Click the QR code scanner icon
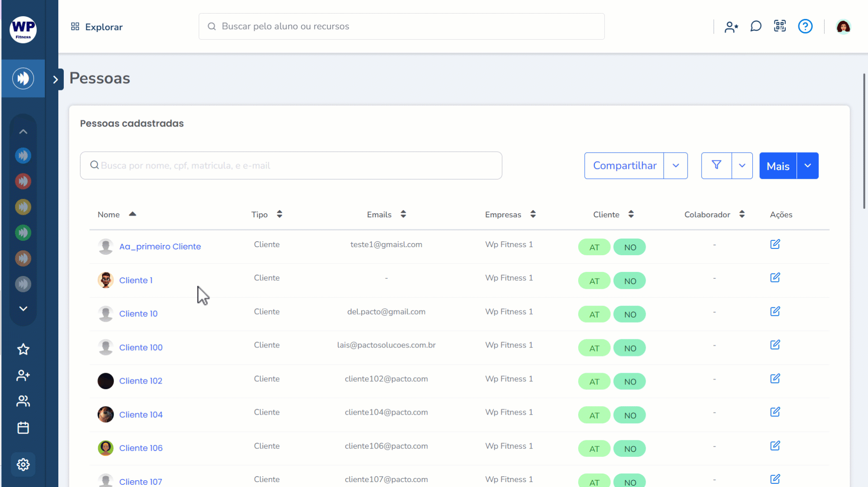The width and height of the screenshot is (868, 487). pyautogui.click(x=780, y=26)
